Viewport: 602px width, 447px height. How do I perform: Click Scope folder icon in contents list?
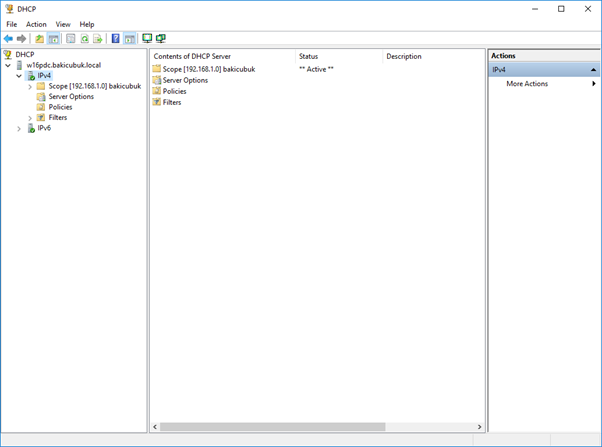[x=156, y=69]
